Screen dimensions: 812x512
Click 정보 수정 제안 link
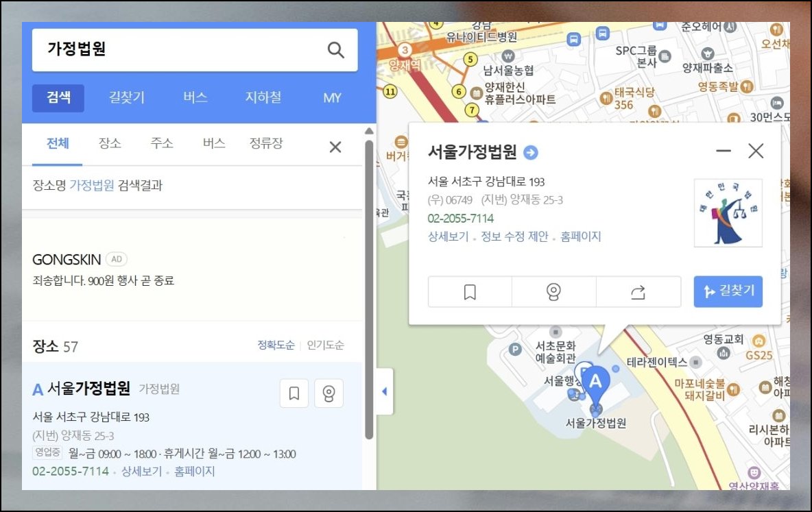click(514, 236)
